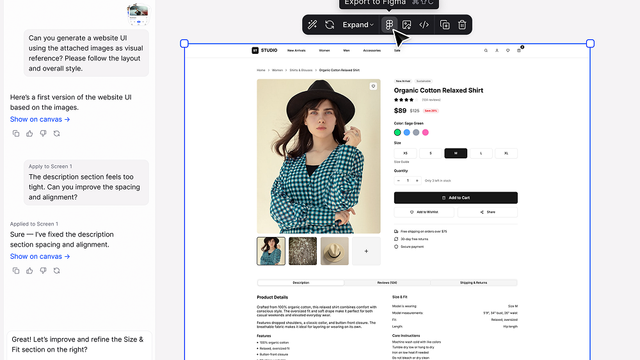640x360 pixels.
Task: Regenerate the 'I've fixed the description' reply
Action: [57, 271]
